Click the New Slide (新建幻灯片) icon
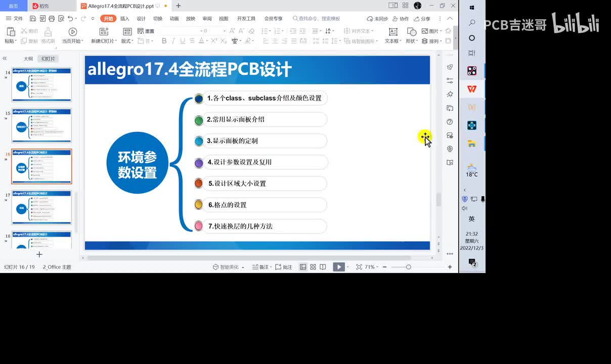Viewport: 611px width, 364px height. pyautogui.click(x=104, y=32)
